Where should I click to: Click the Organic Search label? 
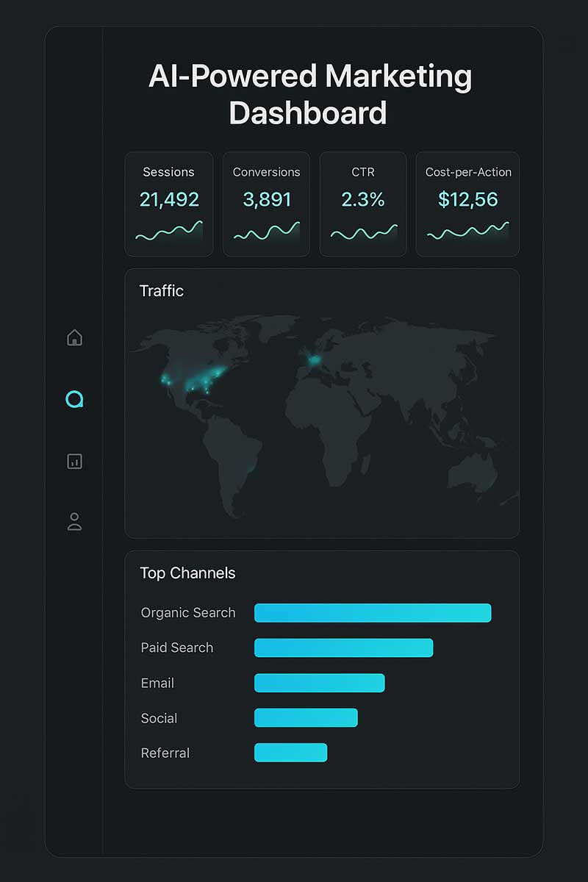188,613
